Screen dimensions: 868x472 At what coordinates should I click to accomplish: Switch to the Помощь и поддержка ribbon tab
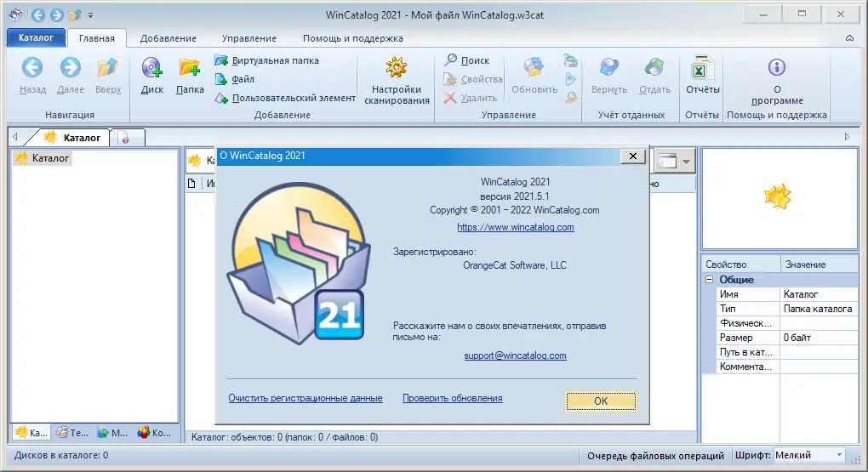coord(352,38)
